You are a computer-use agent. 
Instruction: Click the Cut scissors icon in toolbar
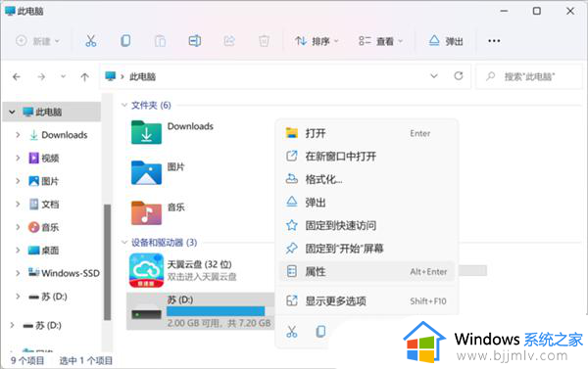point(91,41)
